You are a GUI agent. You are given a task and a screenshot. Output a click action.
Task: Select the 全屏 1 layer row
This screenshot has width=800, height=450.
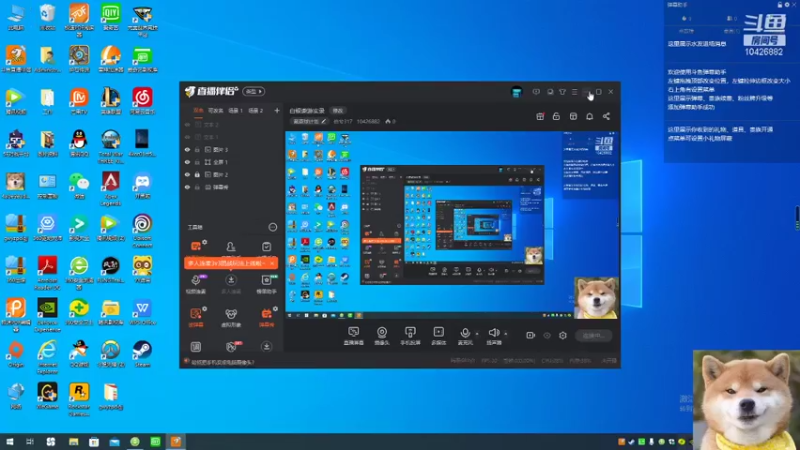232,162
